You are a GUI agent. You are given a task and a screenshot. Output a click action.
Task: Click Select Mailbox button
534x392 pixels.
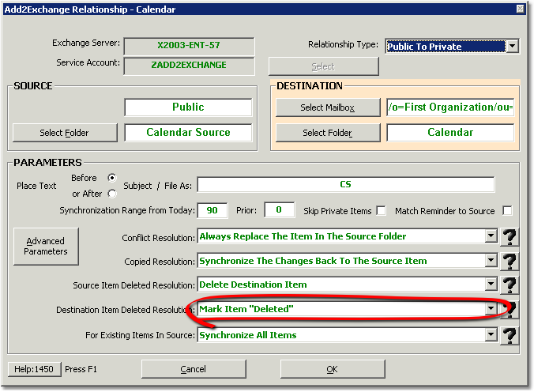pos(328,107)
